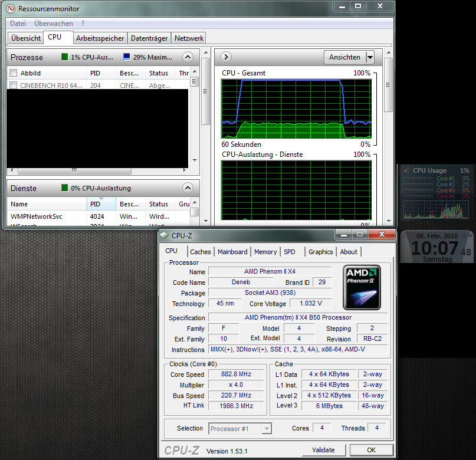Click scroll-right arrow of Prozesse horizontal scrollbar

tap(185, 170)
